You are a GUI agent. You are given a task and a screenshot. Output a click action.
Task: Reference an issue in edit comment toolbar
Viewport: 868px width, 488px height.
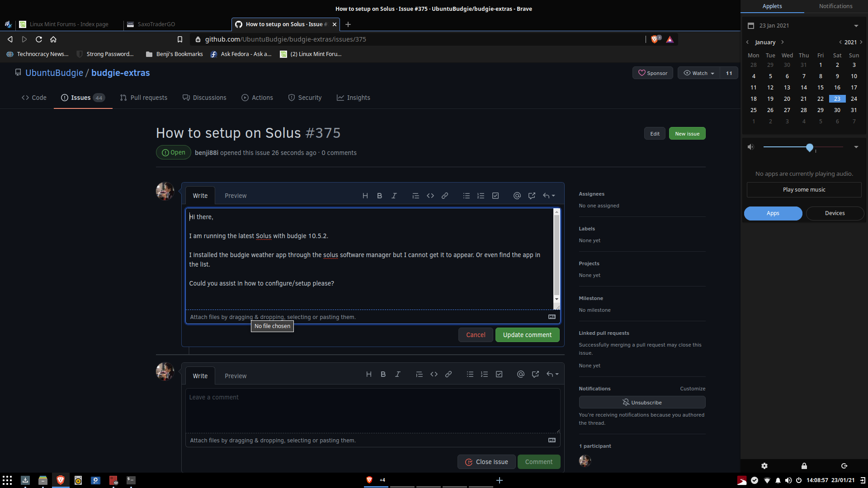point(532,196)
